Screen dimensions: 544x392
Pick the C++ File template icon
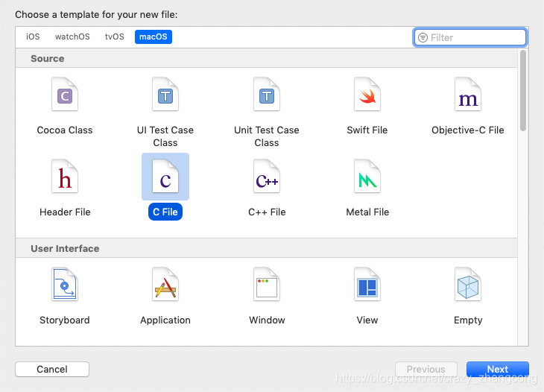coord(267,176)
